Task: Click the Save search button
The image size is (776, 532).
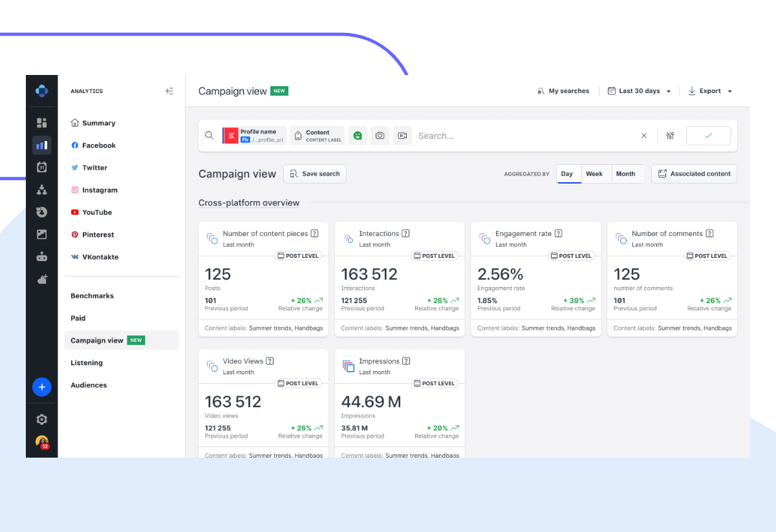Action: click(x=314, y=173)
